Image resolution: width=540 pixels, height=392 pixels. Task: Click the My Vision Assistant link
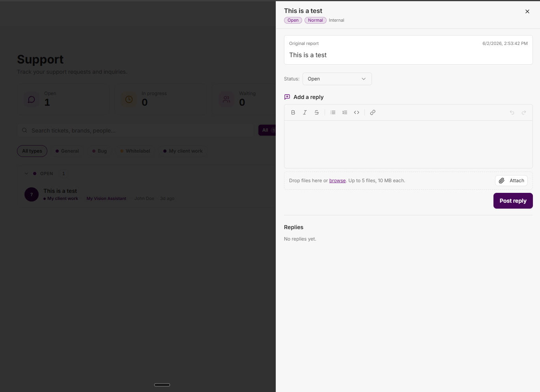107,199
